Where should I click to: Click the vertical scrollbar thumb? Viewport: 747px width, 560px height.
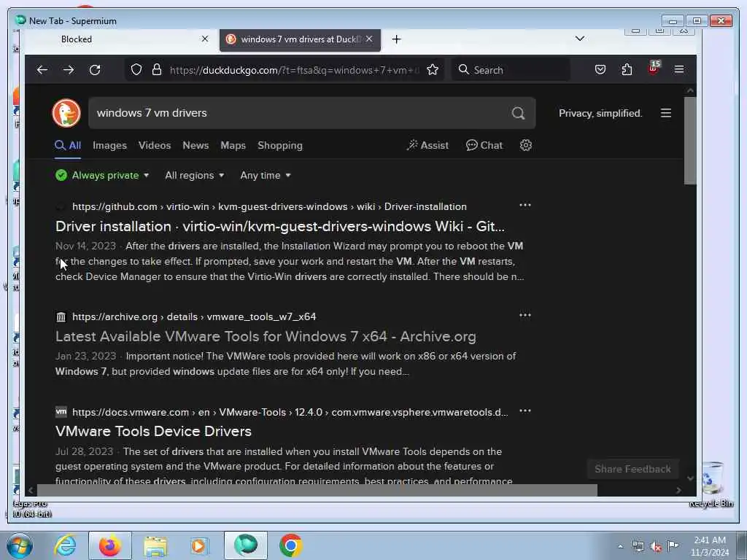point(690,141)
